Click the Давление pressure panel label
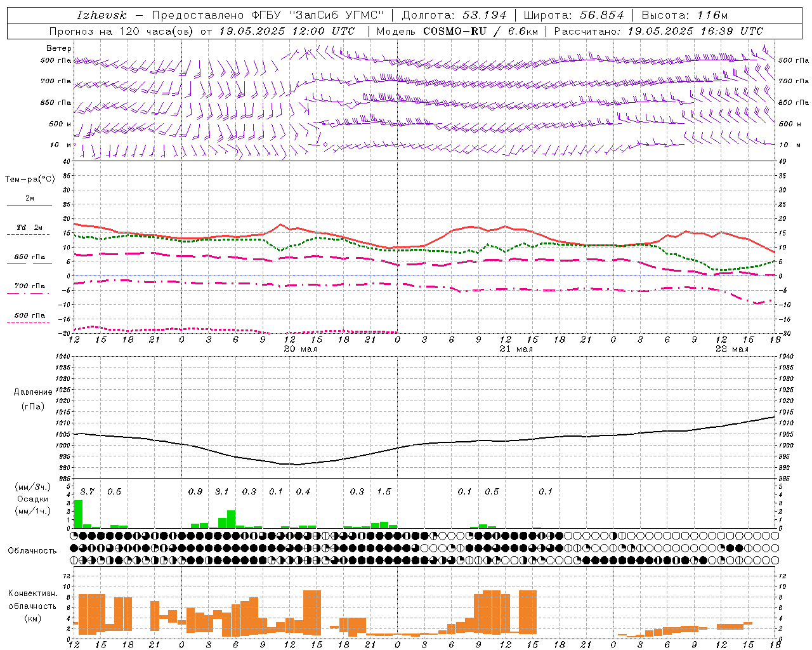This screenshot has height=650, width=812. (33, 392)
